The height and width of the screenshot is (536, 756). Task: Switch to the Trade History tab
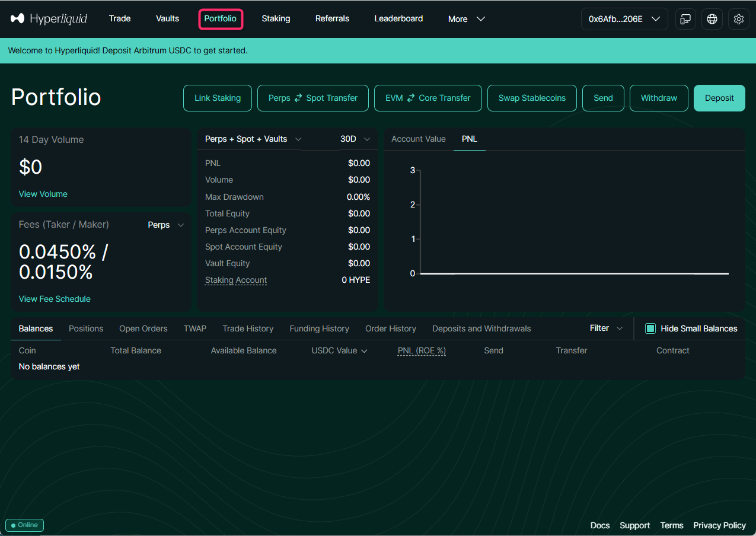point(248,328)
